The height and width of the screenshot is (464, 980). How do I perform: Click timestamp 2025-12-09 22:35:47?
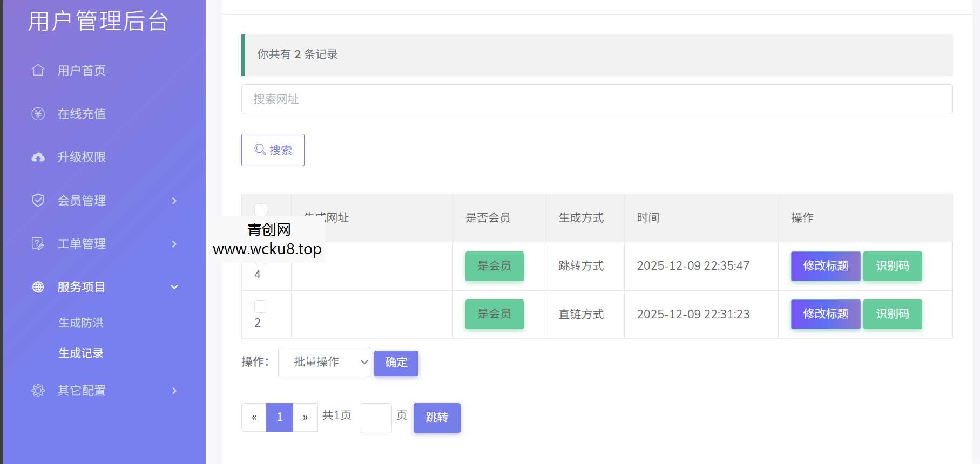(x=693, y=266)
